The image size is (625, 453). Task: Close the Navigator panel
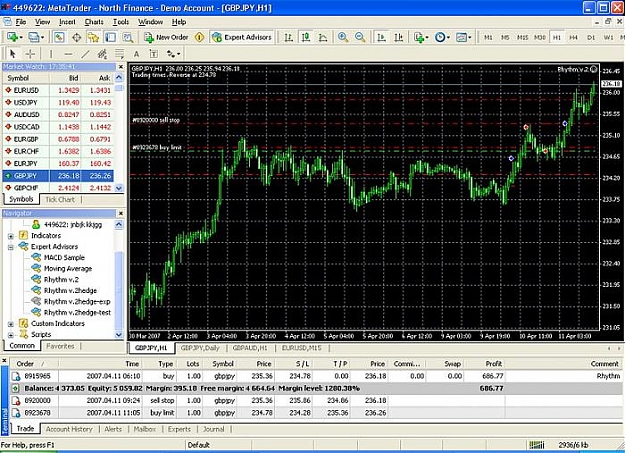pos(121,213)
